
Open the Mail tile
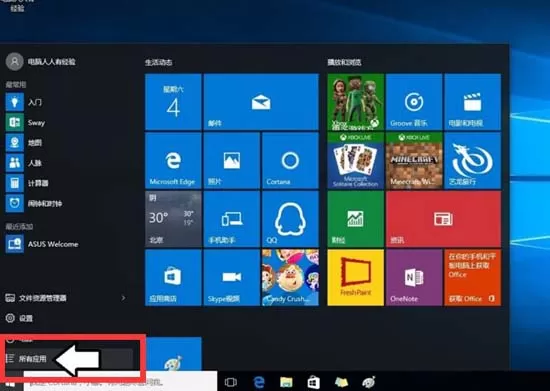[x=261, y=102]
